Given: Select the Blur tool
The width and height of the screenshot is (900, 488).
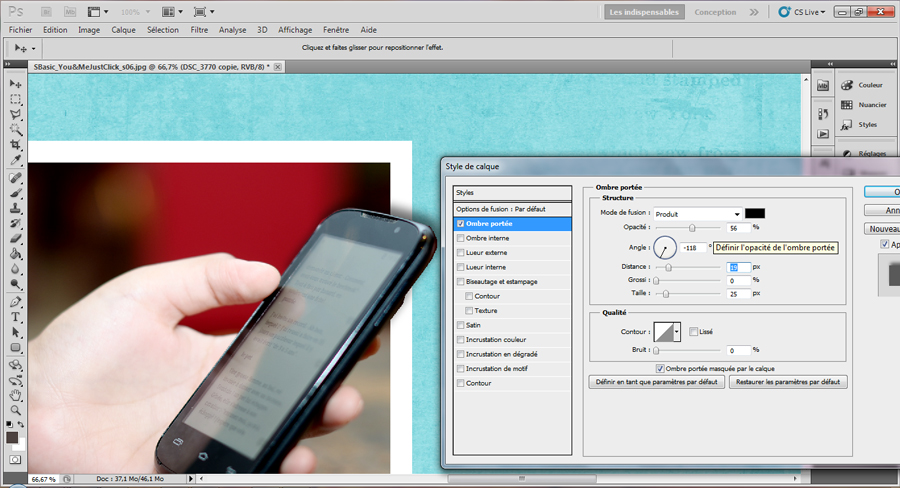Looking at the screenshot, I should [15, 269].
